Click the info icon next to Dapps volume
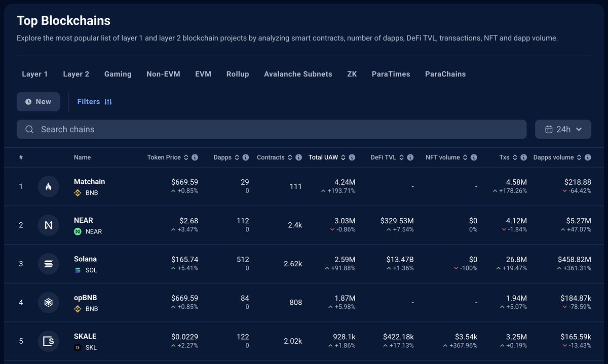This screenshot has width=608, height=364. coord(588,157)
